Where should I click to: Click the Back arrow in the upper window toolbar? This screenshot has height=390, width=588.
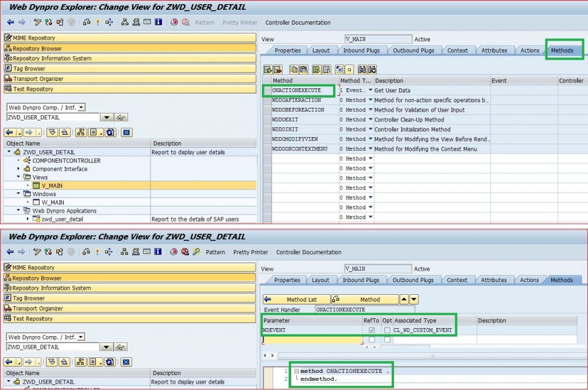(10, 22)
